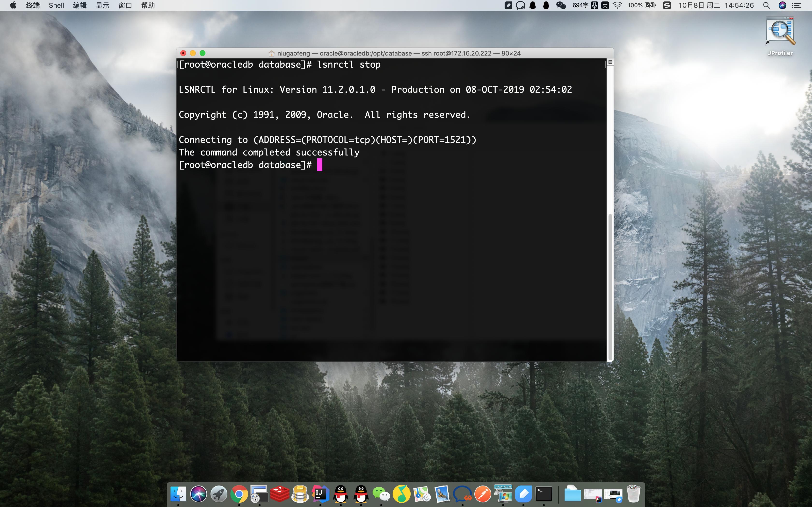Open QQ Music from the Dock
This screenshot has width=812, height=507.
point(402,493)
